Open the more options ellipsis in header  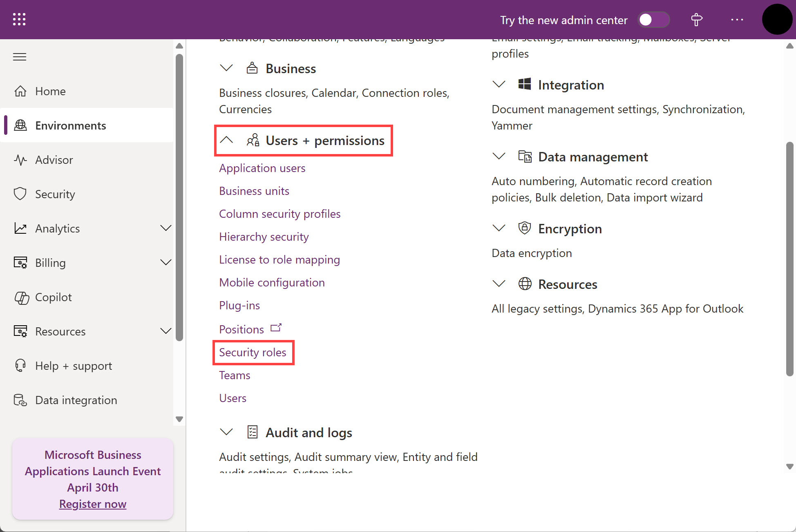[x=737, y=20]
